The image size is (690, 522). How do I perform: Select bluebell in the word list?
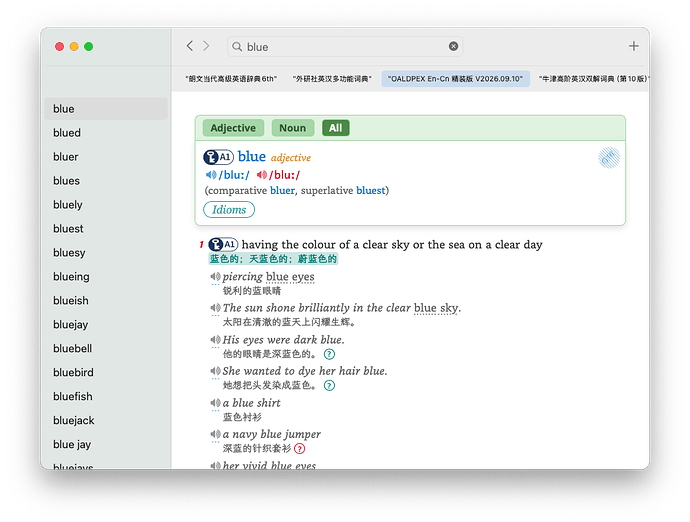point(106,349)
